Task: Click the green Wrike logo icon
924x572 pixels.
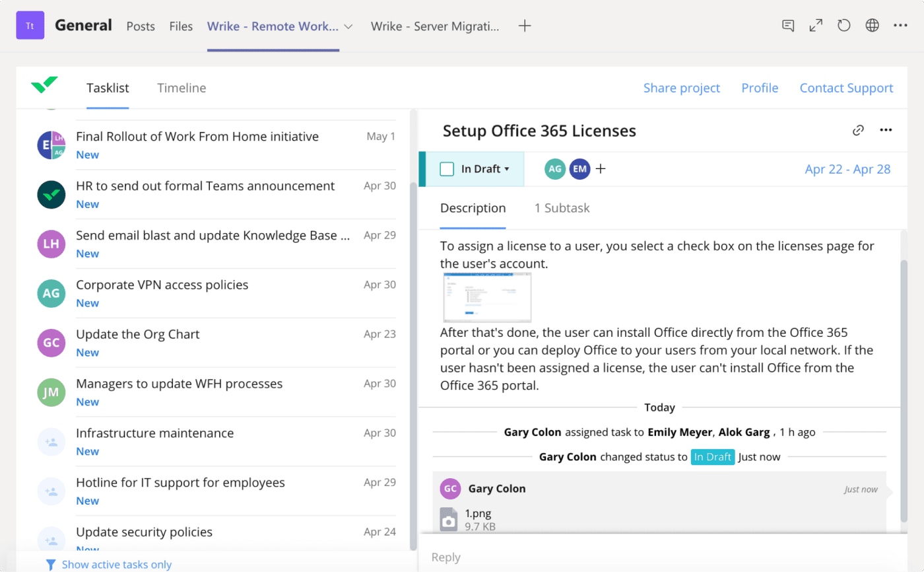Action: [44, 86]
